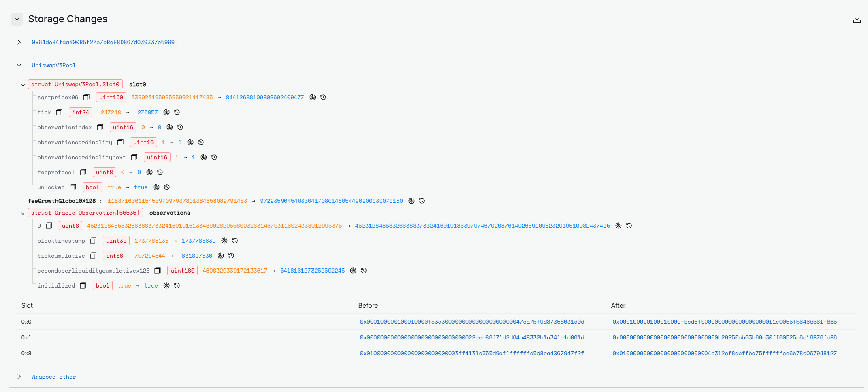Copy the sqrtpricex96 field

click(86, 97)
